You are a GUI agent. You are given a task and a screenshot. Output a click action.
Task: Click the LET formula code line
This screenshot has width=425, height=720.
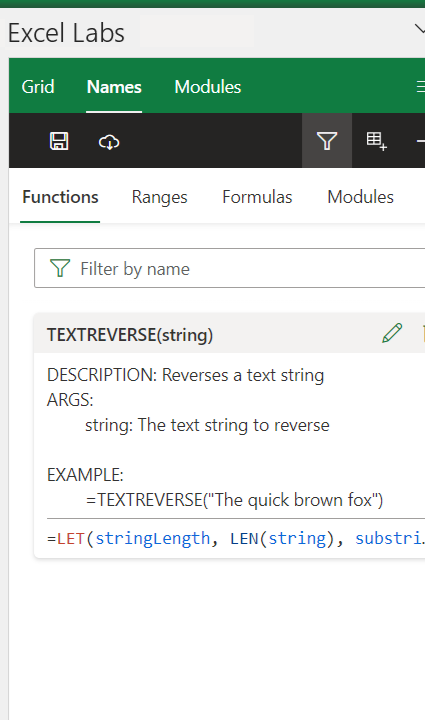coord(236,538)
